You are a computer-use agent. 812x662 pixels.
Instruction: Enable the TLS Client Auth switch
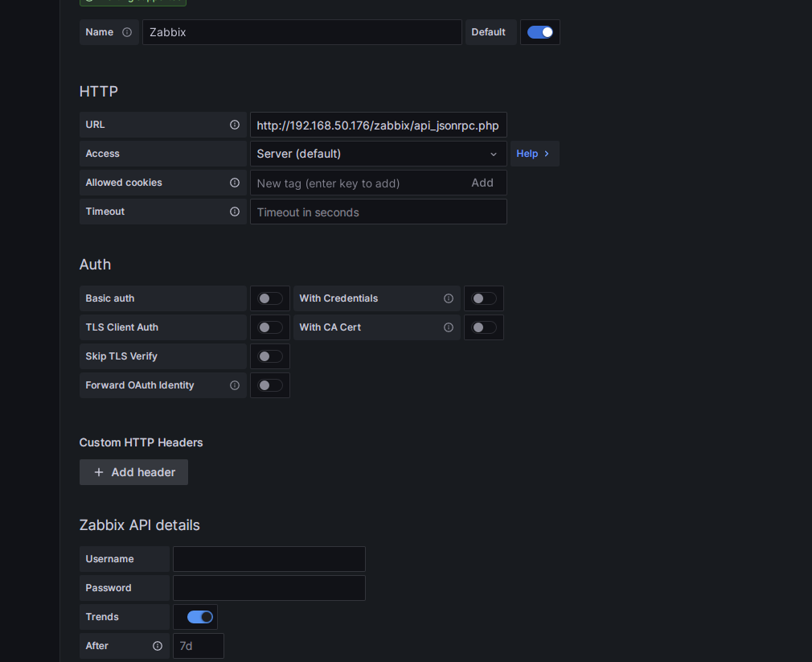(270, 327)
